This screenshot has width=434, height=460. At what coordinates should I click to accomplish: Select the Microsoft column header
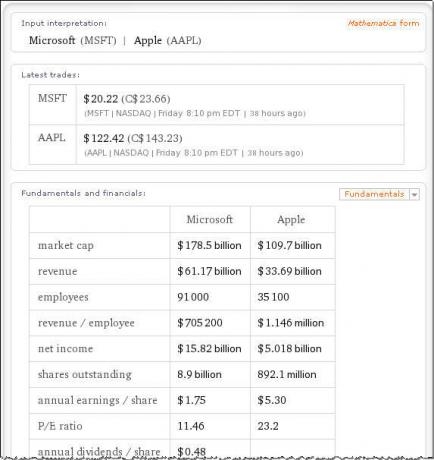click(x=210, y=219)
